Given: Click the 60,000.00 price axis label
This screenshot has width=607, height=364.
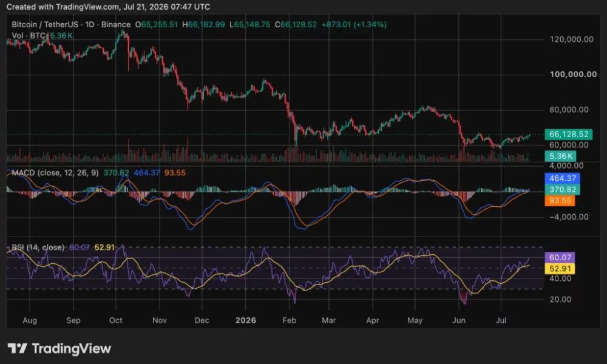Looking at the screenshot, I should click(569, 145).
